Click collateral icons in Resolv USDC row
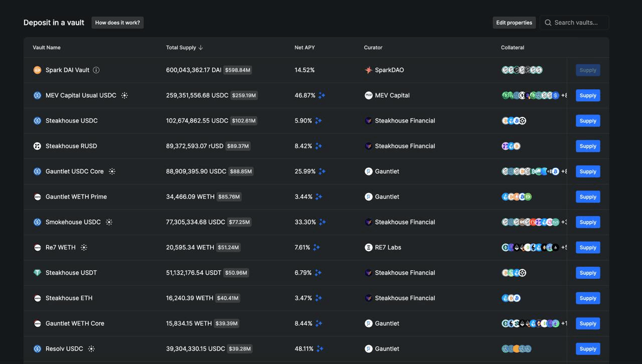 [x=517, y=349]
